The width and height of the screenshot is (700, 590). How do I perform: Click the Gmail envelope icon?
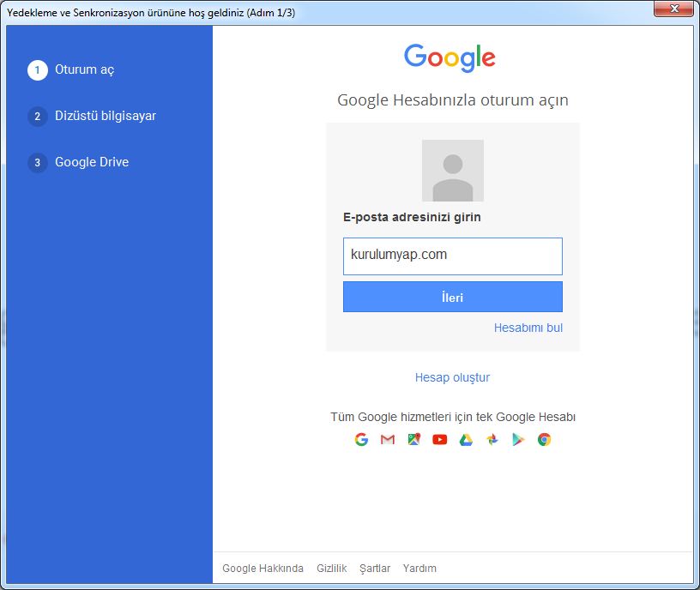(388, 440)
